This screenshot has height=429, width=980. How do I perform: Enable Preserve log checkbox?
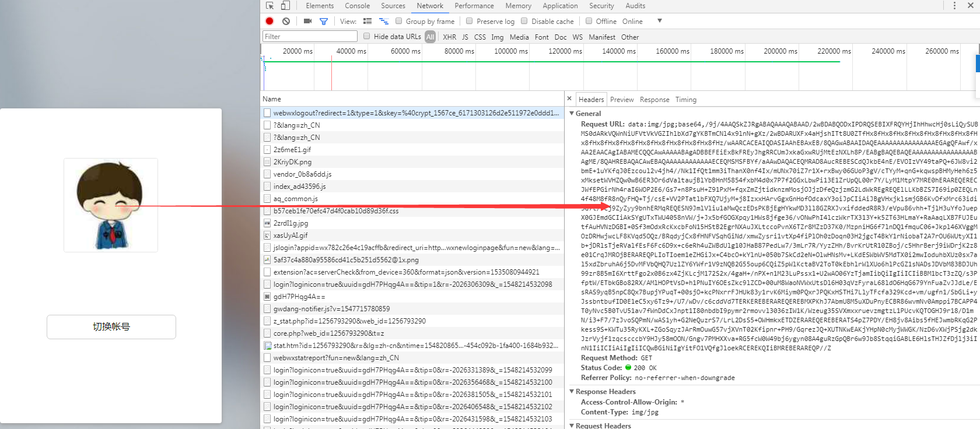(x=470, y=21)
